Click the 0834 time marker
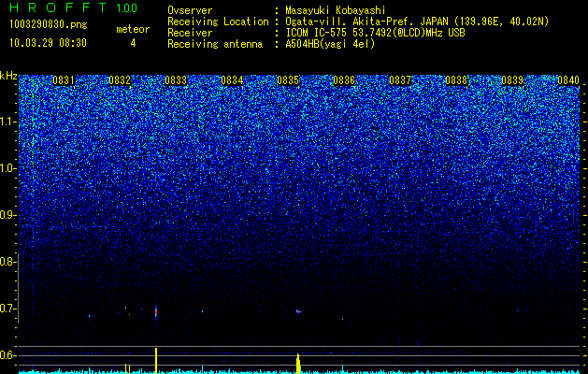The height and width of the screenshot is (374, 588). coord(232,80)
